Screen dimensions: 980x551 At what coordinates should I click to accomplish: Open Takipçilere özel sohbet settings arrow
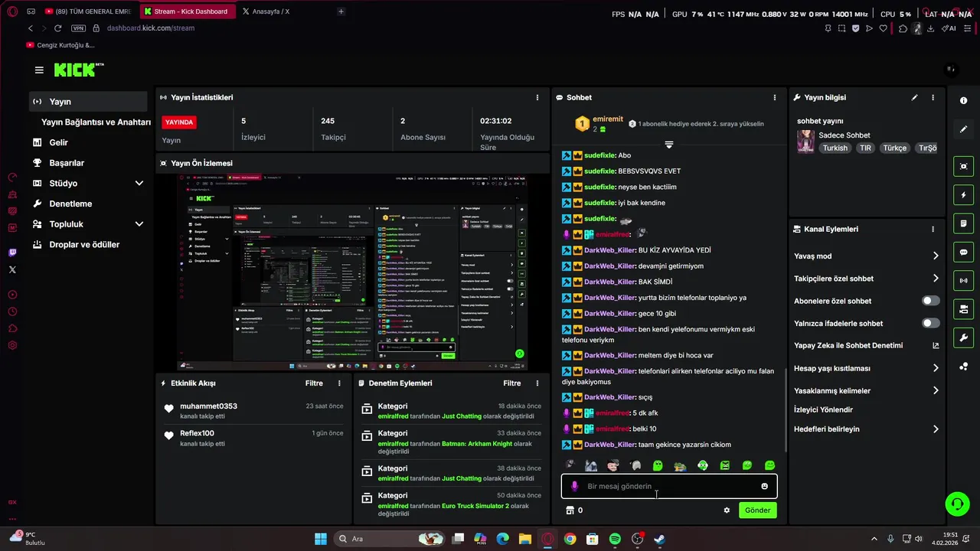coord(936,279)
